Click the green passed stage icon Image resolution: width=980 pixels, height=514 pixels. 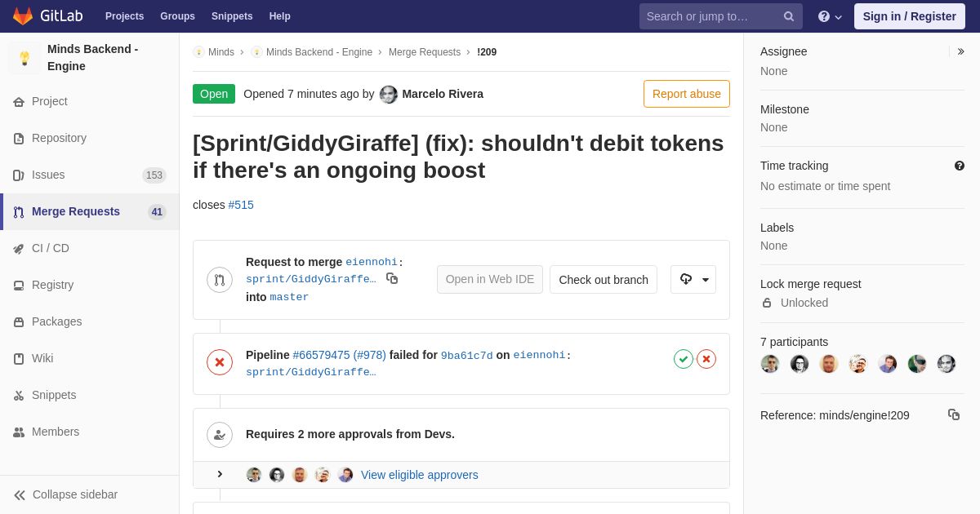click(x=684, y=359)
